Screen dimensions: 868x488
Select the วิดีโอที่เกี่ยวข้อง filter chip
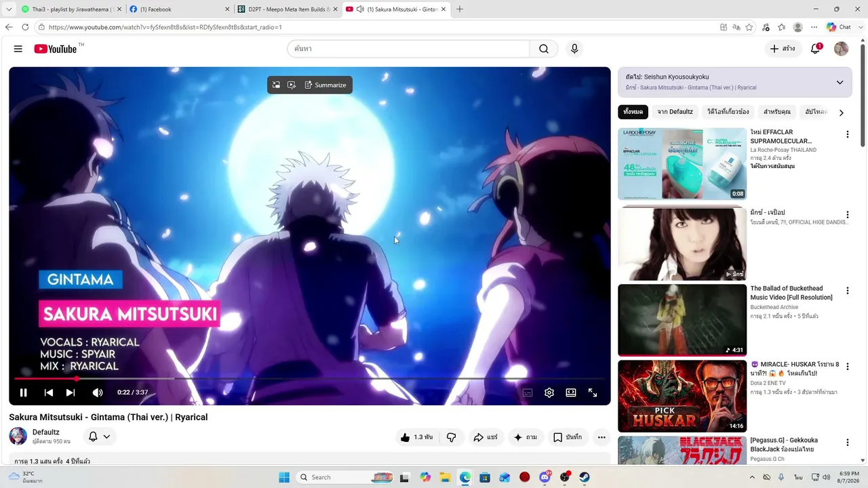[x=728, y=112]
